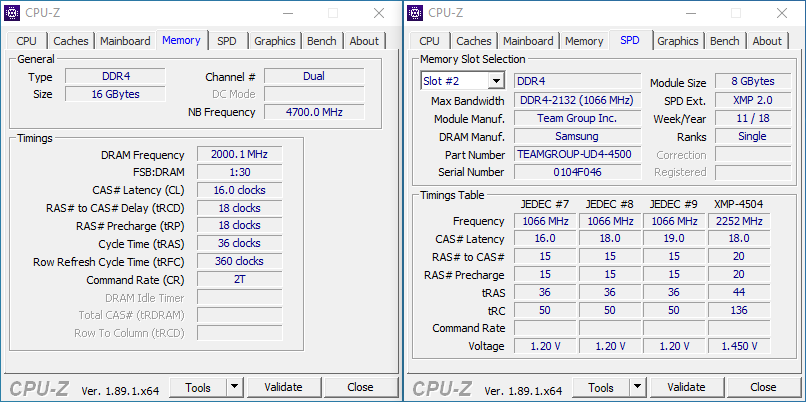Click the 1:30 FSB:DRAM value
Image resolution: width=806 pixels, height=402 pixels.
(240, 172)
